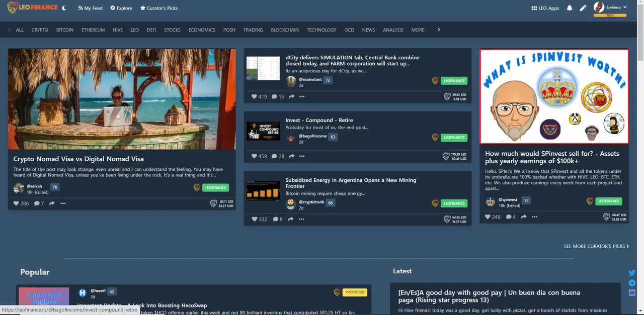Click LEOFINANCE tag on ecoinstant post
This screenshot has height=315, width=644.
pos(454,80)
